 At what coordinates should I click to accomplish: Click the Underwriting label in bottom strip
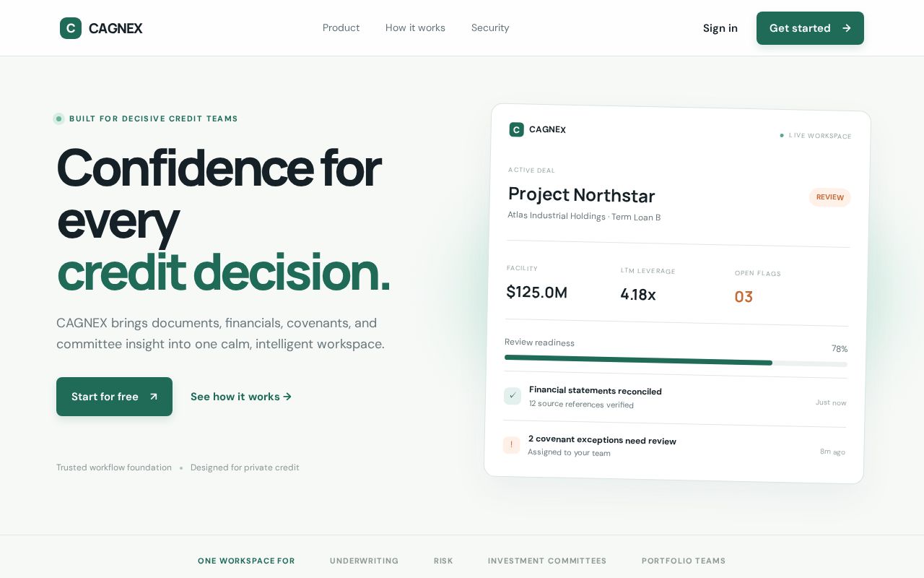coord(364,561)
